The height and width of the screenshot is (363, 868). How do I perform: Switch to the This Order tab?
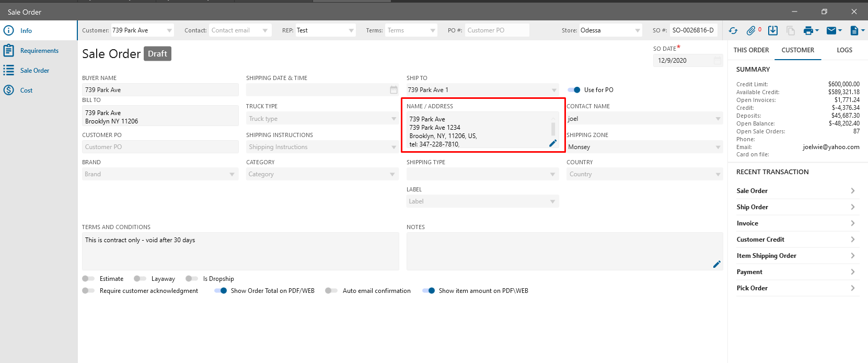click(x=751, y=50)
